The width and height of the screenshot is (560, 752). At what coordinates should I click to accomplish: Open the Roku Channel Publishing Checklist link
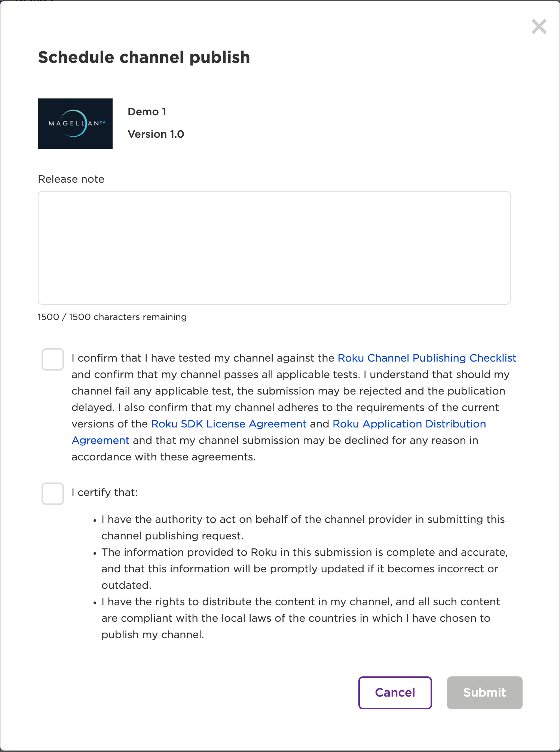426,358
